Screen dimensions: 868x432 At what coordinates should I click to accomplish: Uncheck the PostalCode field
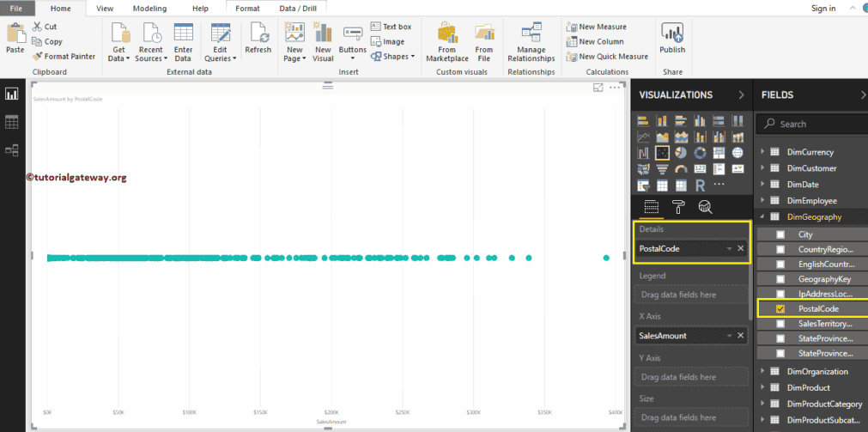click(780, 308)
